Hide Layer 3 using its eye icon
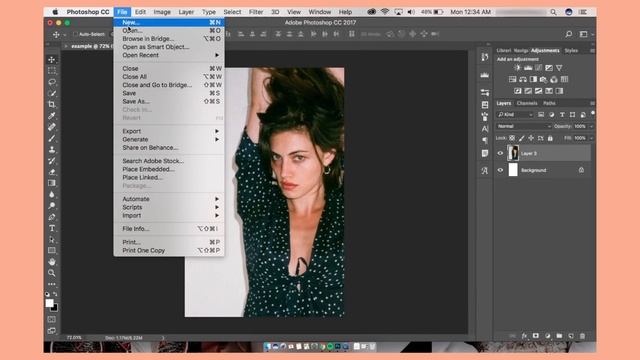Viewport: 640px width, 360px height. click(500, 153)
